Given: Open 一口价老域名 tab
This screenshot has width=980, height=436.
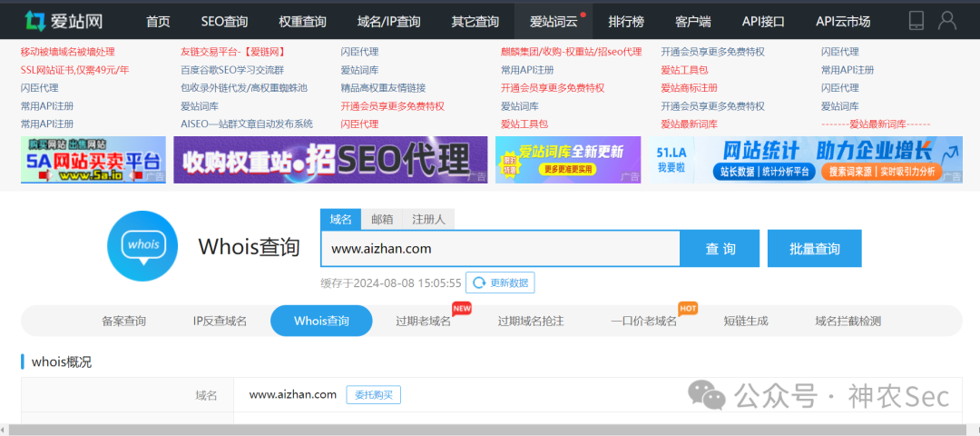Looking at the screenshot, I should 643,322.
